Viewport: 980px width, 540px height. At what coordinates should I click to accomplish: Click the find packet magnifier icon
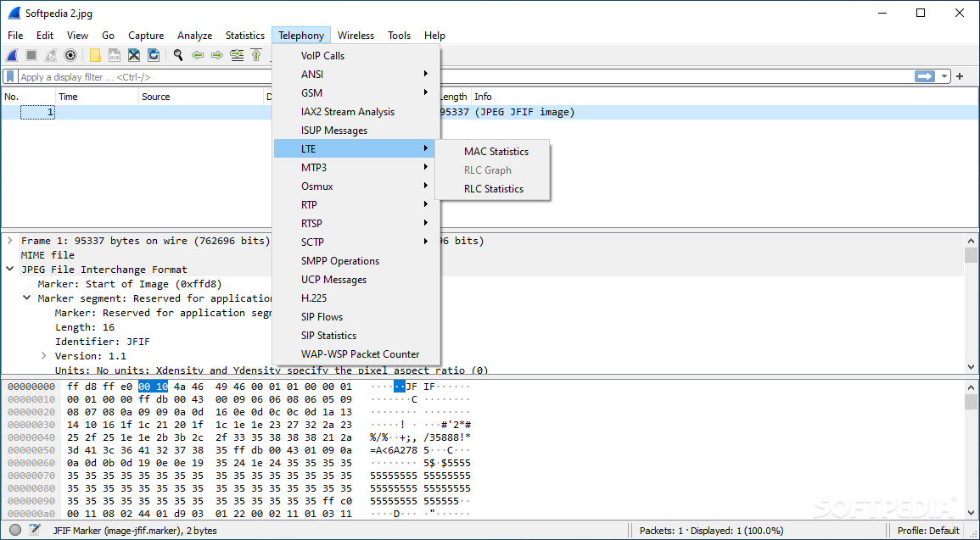point(178,55)
